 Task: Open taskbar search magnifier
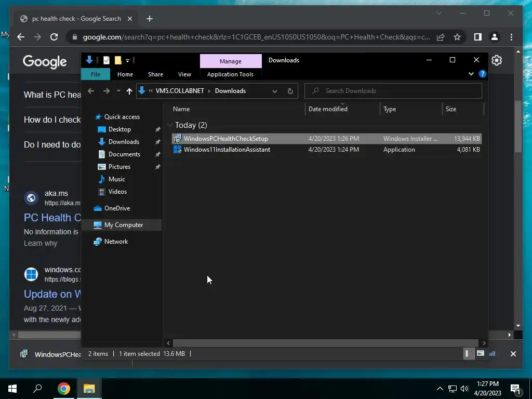[37, 388]
